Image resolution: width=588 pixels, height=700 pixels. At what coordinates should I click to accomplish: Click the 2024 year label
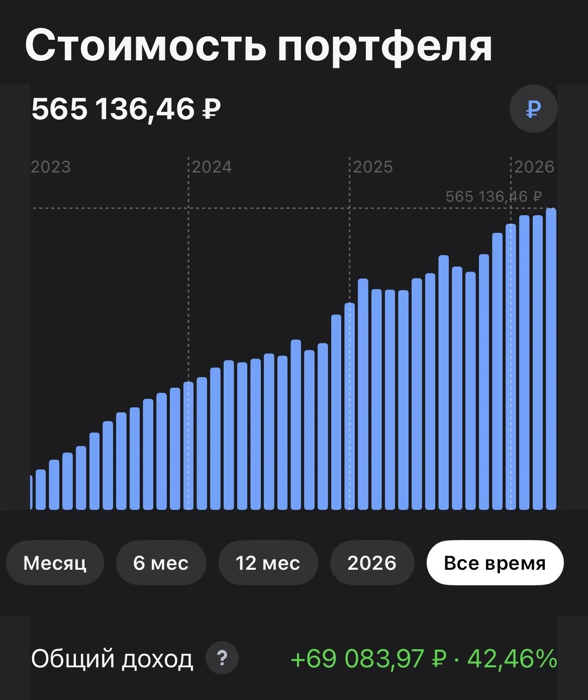point(212,167)
